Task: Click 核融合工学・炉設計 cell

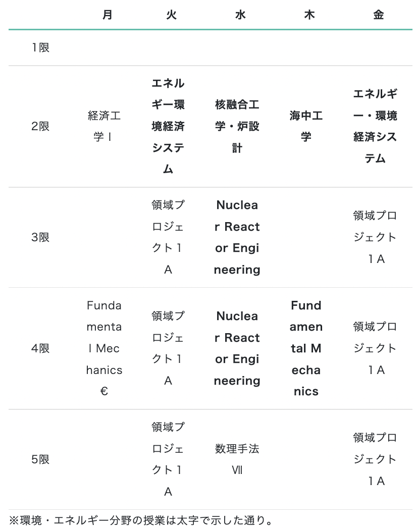Action: tap(237, 126)
